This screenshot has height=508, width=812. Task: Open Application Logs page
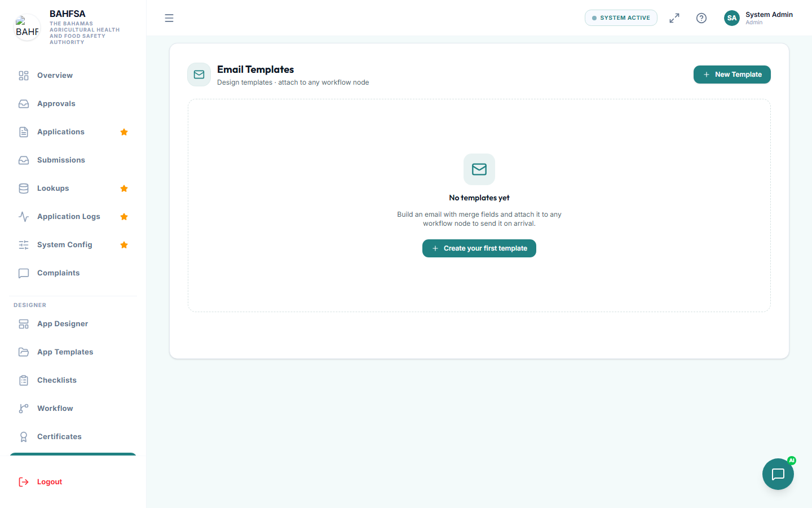tap(73, 217)
